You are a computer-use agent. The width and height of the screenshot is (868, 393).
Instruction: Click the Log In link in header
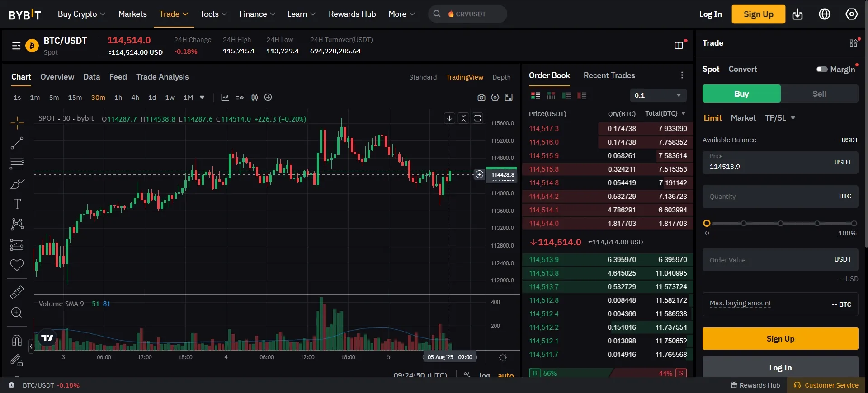coord(711,14)
